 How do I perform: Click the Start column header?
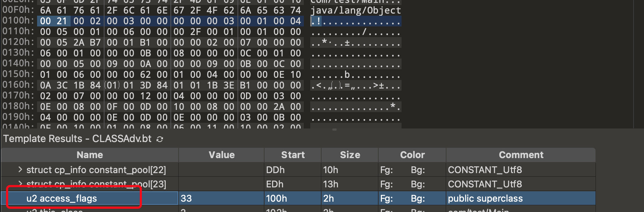[x=293, y=155]
